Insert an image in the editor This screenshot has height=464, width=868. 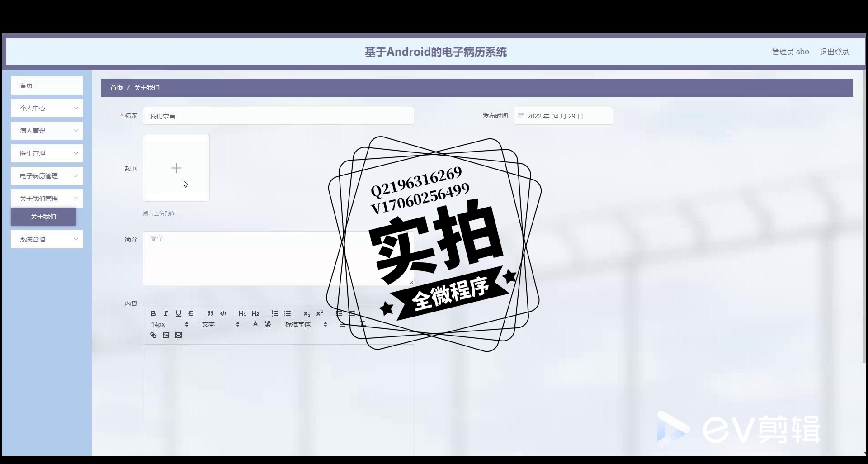point(166,335)
